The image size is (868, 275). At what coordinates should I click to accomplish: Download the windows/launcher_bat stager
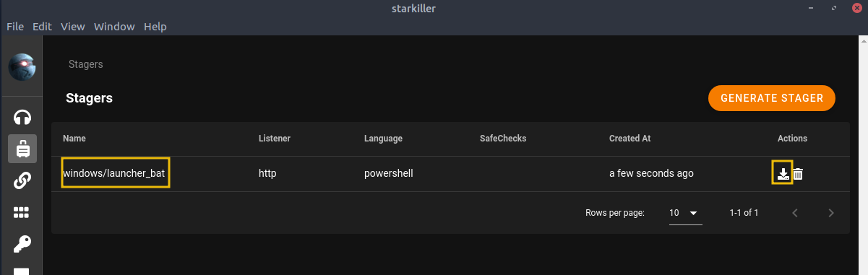point(783,173)
